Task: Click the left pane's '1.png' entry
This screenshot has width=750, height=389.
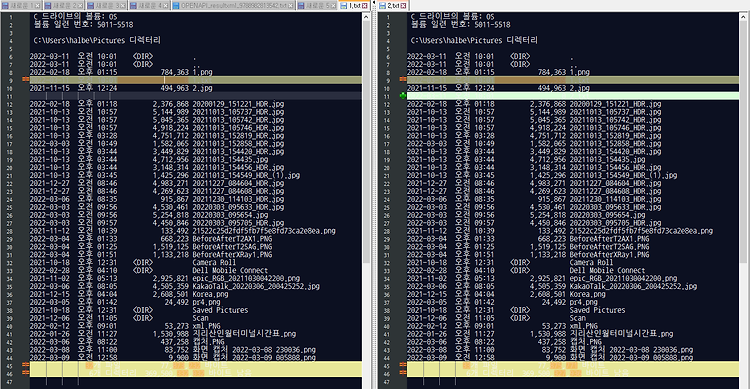Action: click(203, 72)
